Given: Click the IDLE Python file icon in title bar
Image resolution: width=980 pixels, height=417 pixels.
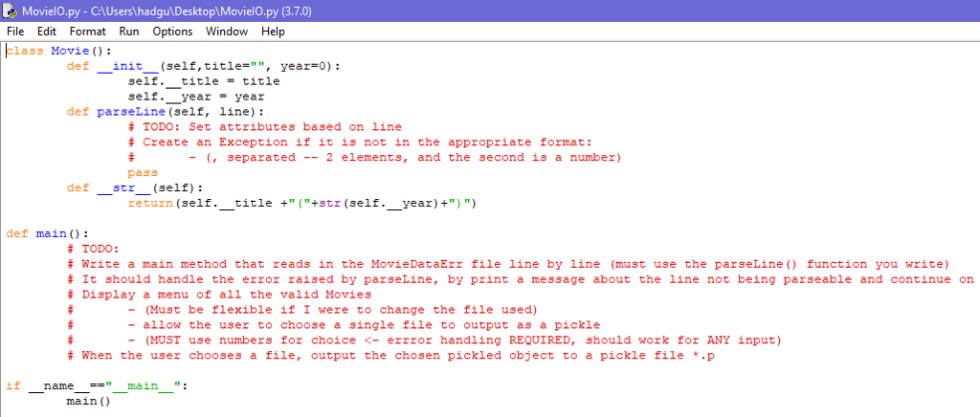Looking at the screenshot, I should (10, 11).
